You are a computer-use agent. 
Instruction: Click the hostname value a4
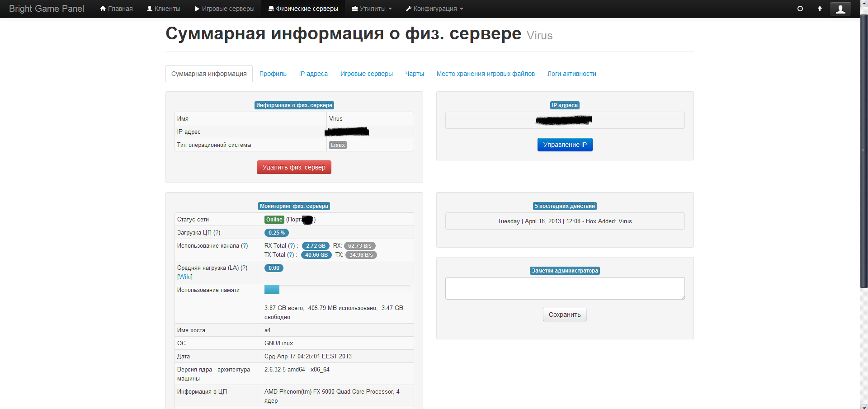pos(268,330)
